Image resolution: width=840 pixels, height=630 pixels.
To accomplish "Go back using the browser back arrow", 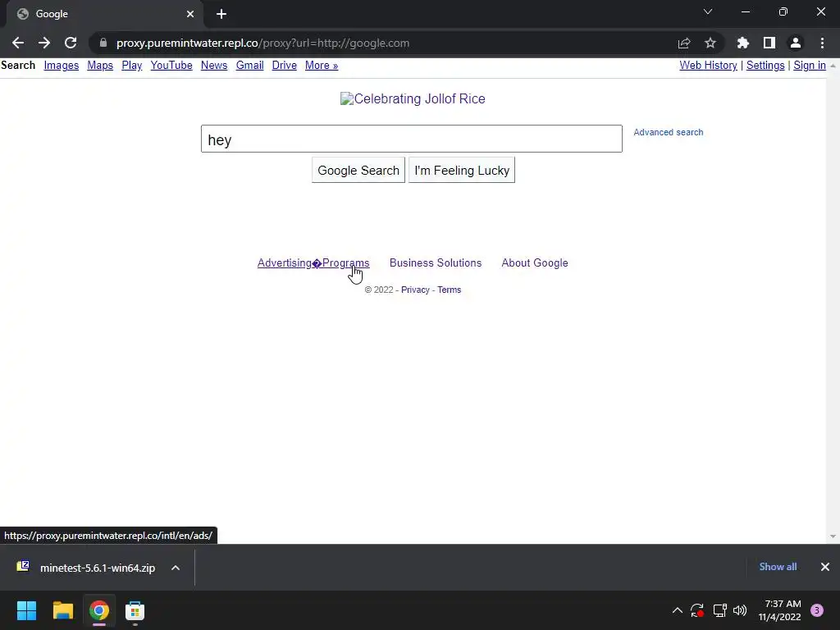I will (x=18, y=43).
